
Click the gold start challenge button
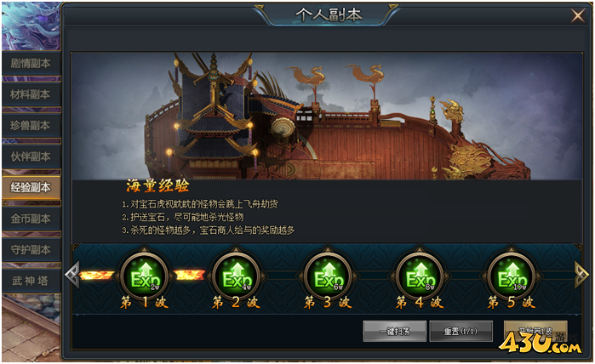click(535, 331)
